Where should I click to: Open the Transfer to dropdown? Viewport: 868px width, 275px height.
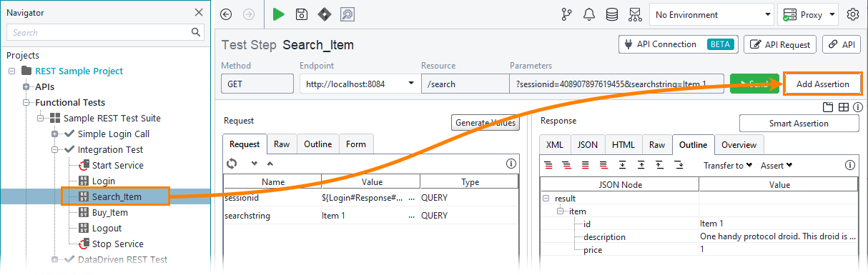728,165
